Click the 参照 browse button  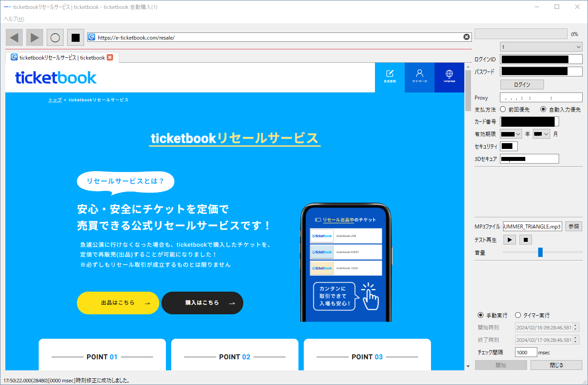coord(574,226)
